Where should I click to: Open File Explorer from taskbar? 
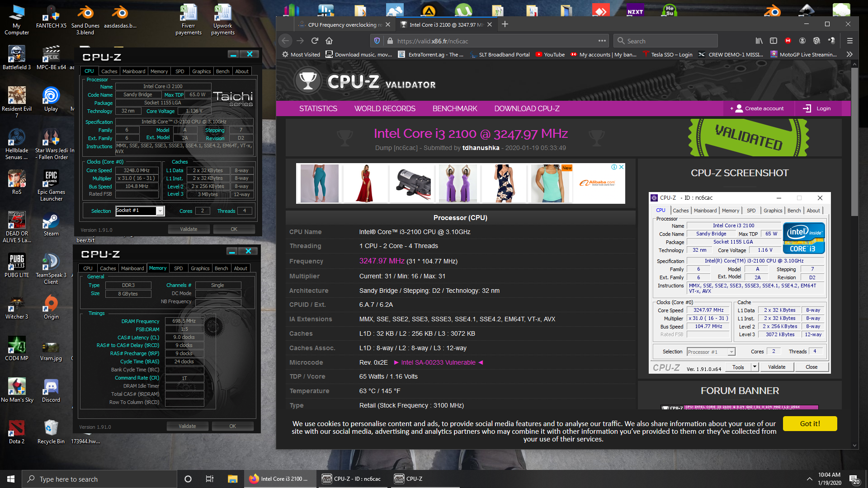(232, 479)
